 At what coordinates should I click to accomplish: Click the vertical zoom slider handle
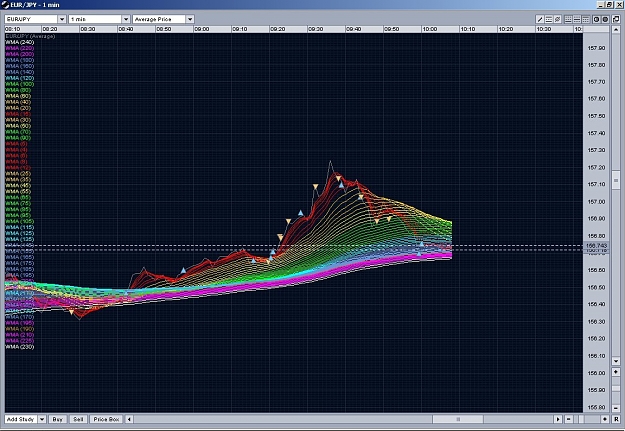click(616, 388)
